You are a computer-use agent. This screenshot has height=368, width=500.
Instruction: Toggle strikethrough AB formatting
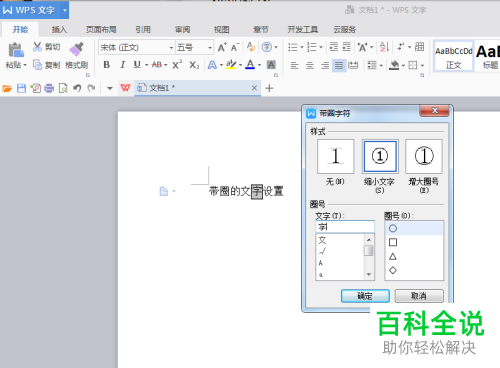click(x=157, y=65)
